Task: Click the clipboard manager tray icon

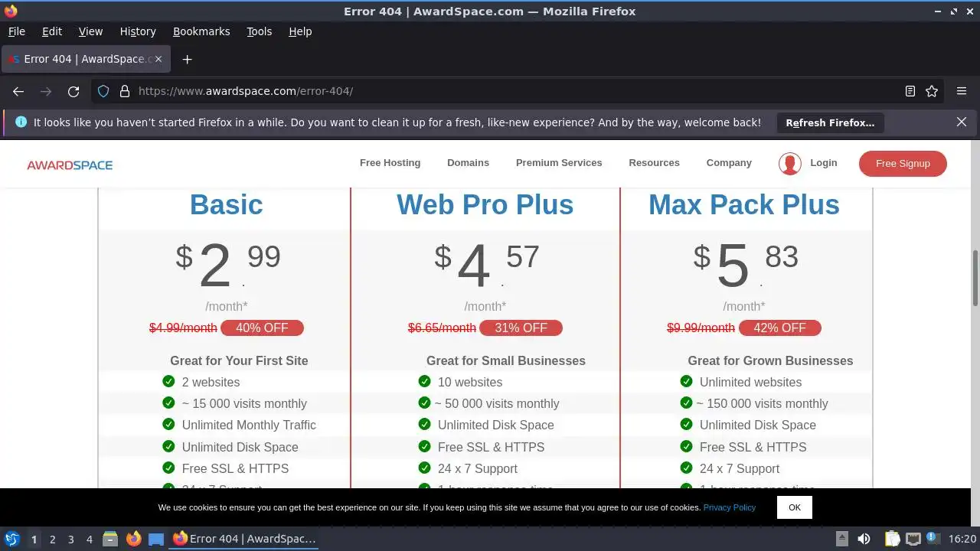Action: pos(892,539)
